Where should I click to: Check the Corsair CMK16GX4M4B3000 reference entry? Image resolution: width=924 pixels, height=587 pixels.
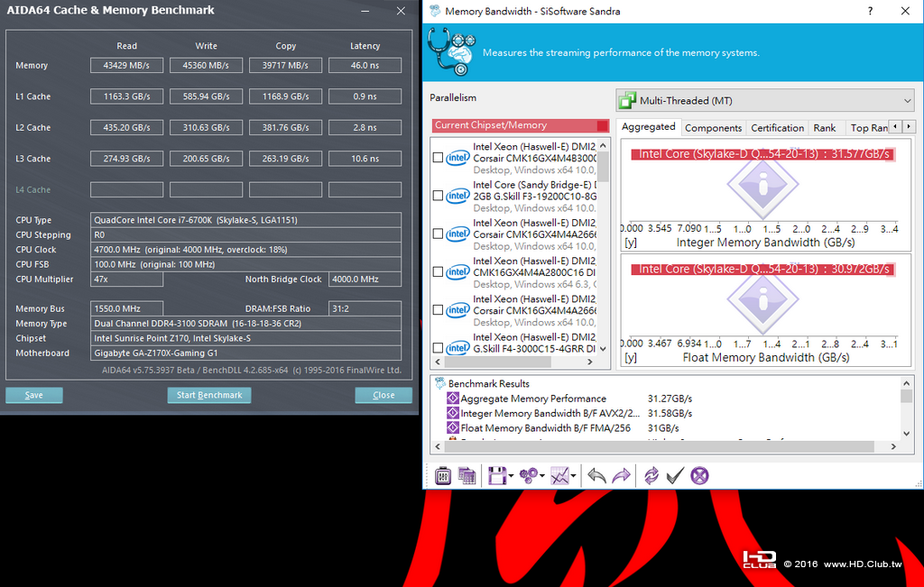point(438,158)
